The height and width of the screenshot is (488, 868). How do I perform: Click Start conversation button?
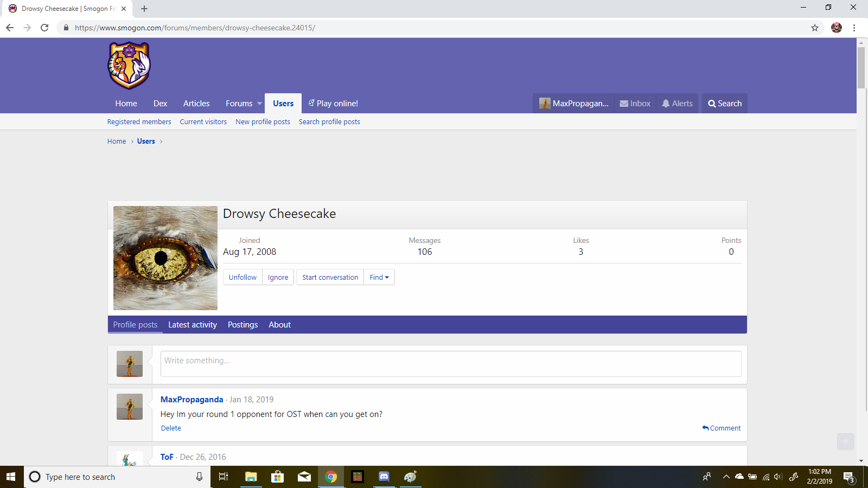pos(330,277)
